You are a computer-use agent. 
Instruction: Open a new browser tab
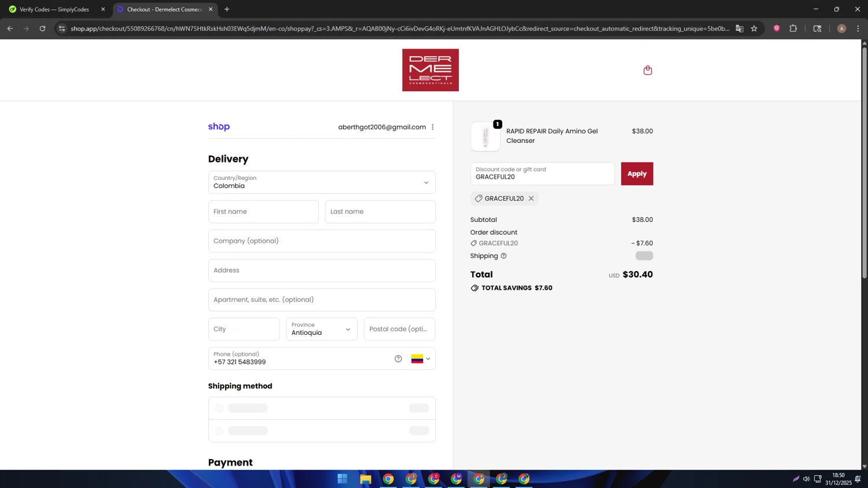227,9
